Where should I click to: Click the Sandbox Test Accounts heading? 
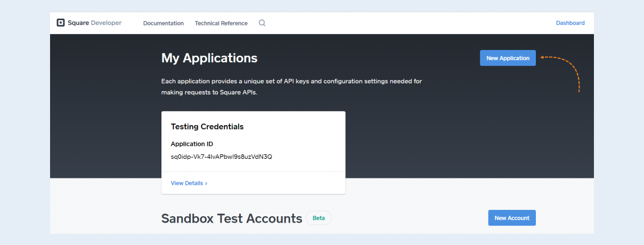[x=232, y=218]
